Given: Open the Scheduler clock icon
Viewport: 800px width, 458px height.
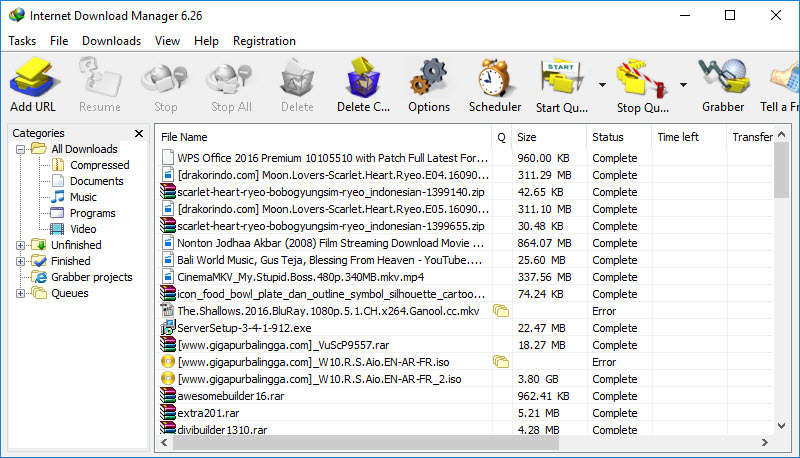Looking at the screenshot, I should 494,78.
